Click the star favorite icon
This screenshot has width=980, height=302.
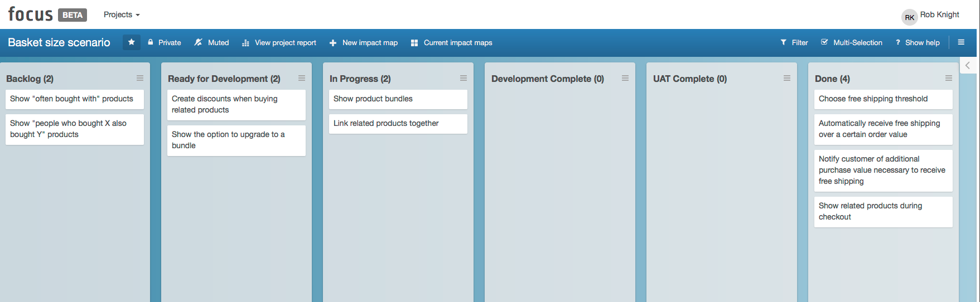[132, 42]
